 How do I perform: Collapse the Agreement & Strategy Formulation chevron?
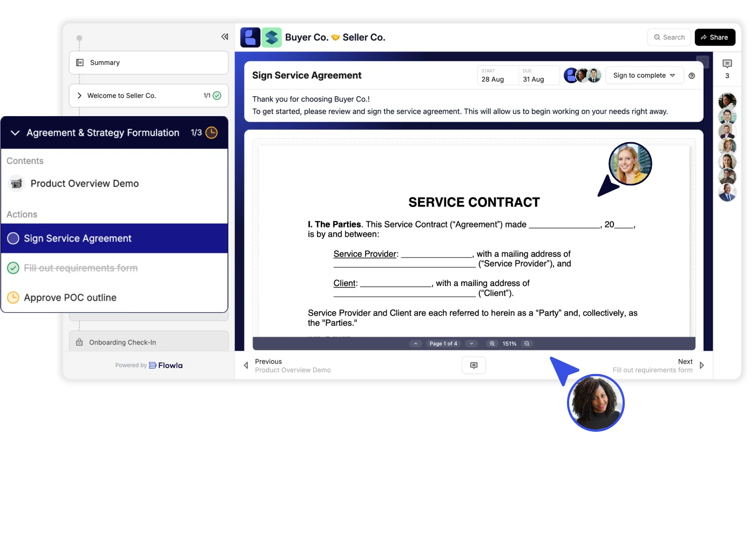click(15, 133)
